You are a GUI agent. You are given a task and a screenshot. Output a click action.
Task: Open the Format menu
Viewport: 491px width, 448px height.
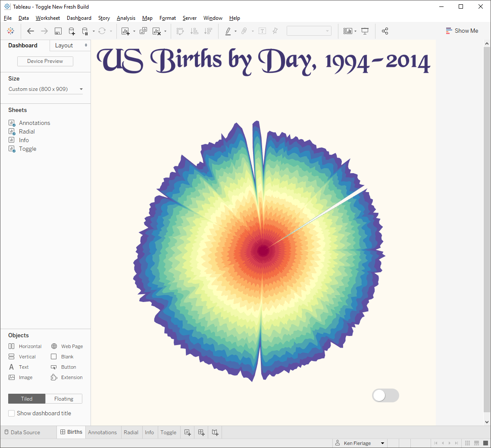point(168,18)
